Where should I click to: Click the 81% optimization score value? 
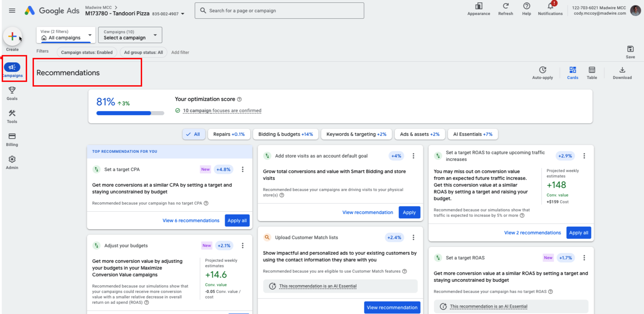coord(106,102)
